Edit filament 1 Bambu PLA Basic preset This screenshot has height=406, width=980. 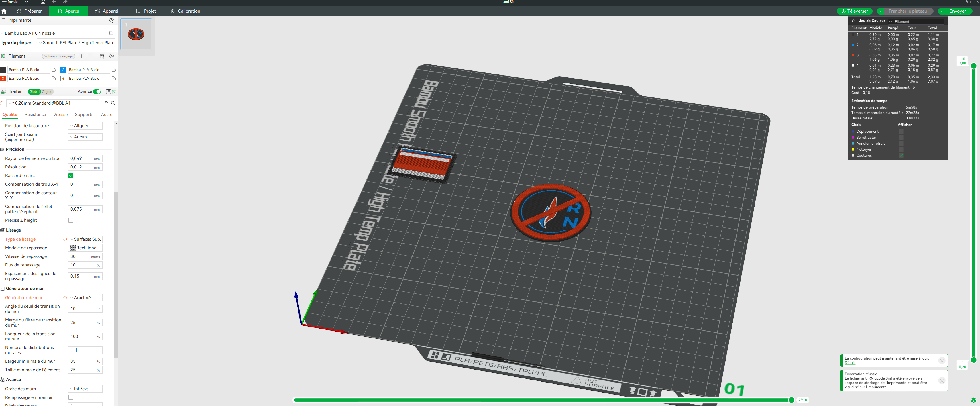click(x=54, y=70)
